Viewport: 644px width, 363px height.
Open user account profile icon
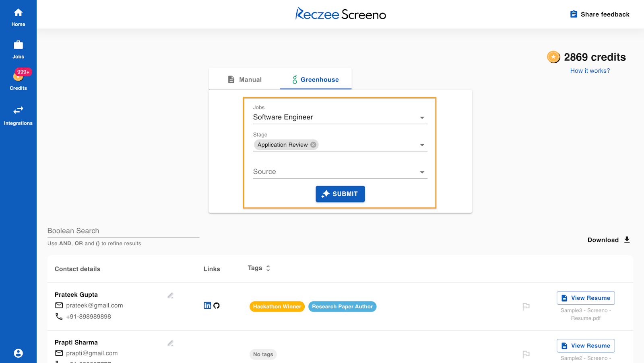coord(18,353)
